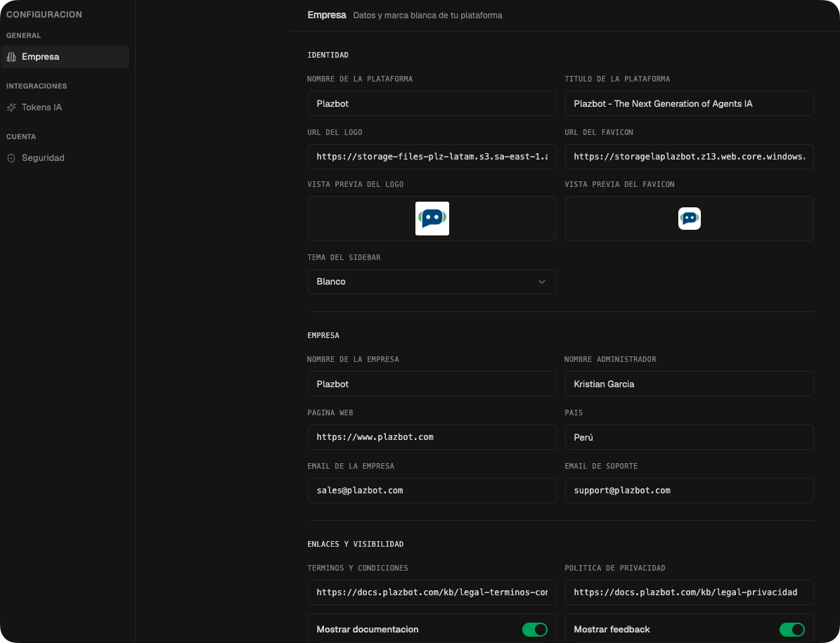The image size is (840, 643).
Task: Click the ENLACES Y VISIBILIDAD heading
Action: pos(356,544)
